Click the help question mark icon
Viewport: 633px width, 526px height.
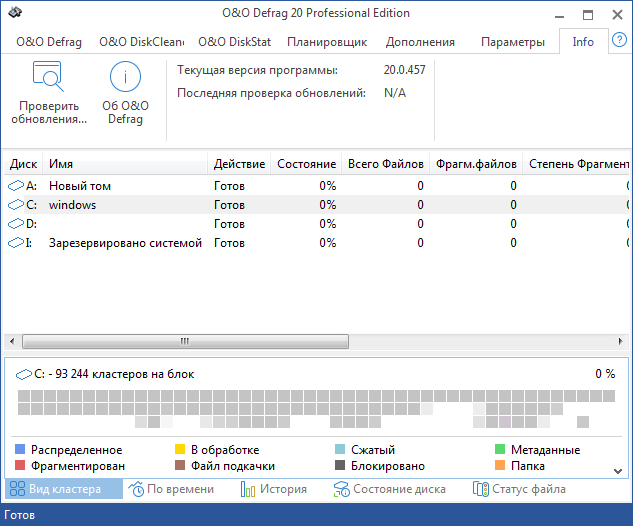tap(619, 40)
